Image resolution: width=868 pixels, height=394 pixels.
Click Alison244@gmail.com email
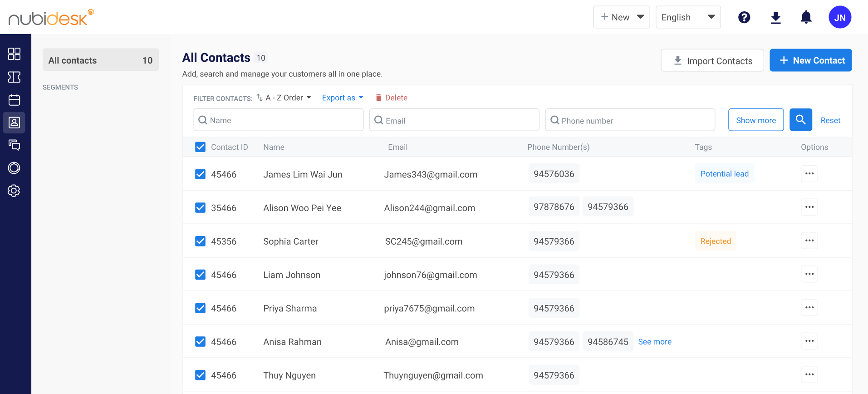click(430, 208)
